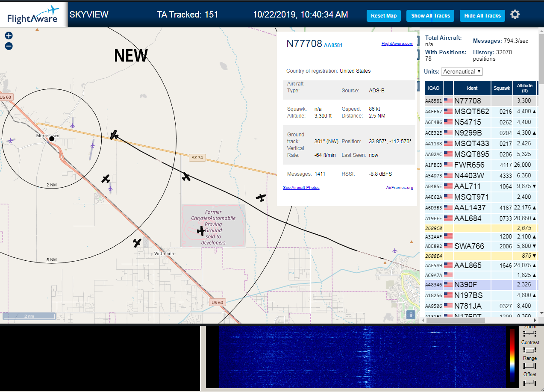Select the AAL684 table row

[x=481, y=218]
